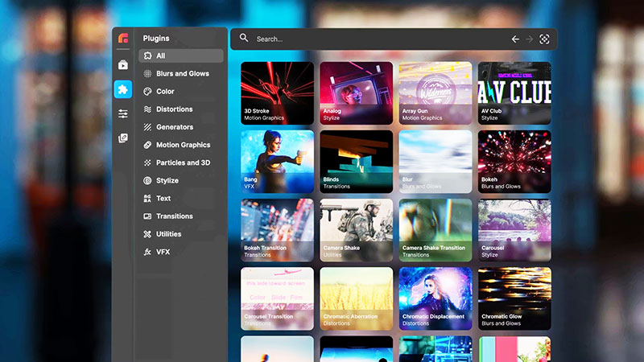
Task: Select the 3D Stroke plugin thumbnail
Action: coord(277,93)
